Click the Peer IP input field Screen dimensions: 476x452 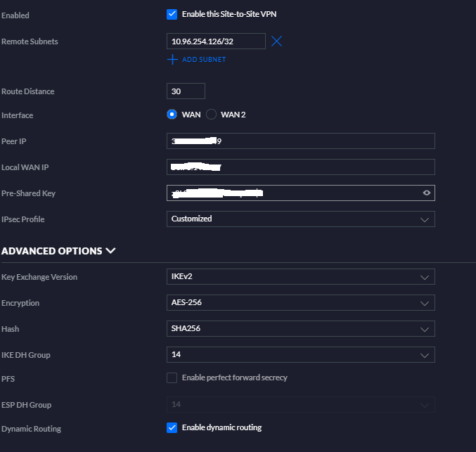click(x=300, y=141)
